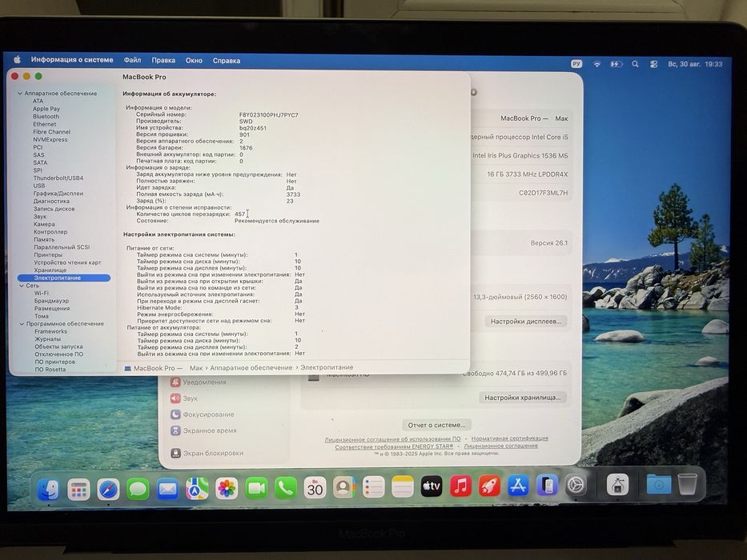
Task: Collapse the Сеть tree section
Action: pos(22,286)
